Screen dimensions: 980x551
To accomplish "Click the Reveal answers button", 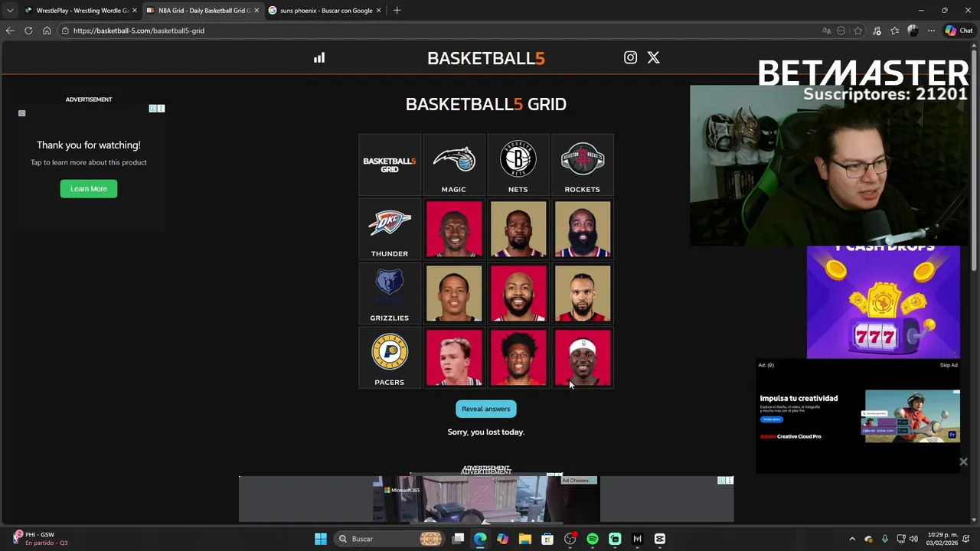I will point(486,409).
